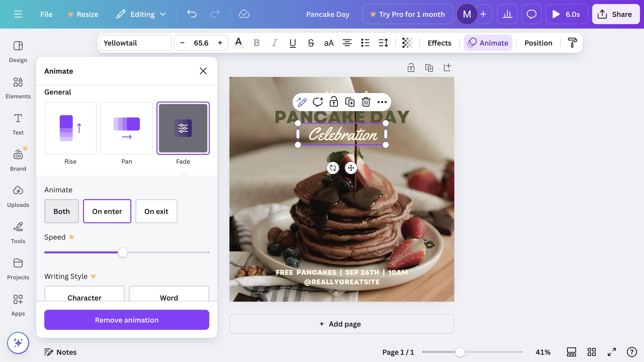
Task: Open Position options
Action: coord(538,43)
